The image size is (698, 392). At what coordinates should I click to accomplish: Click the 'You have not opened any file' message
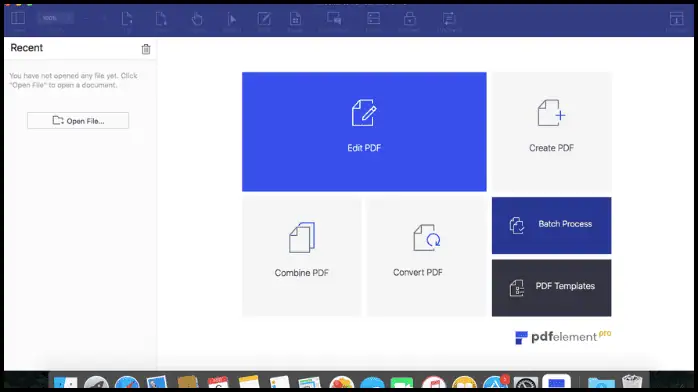click(73, 80)
